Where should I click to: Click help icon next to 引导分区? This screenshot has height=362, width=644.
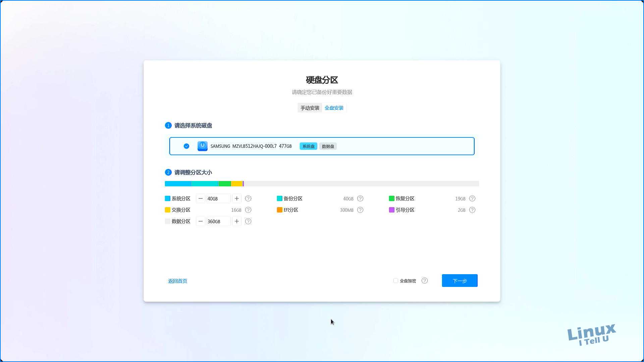tap(472, 210)
